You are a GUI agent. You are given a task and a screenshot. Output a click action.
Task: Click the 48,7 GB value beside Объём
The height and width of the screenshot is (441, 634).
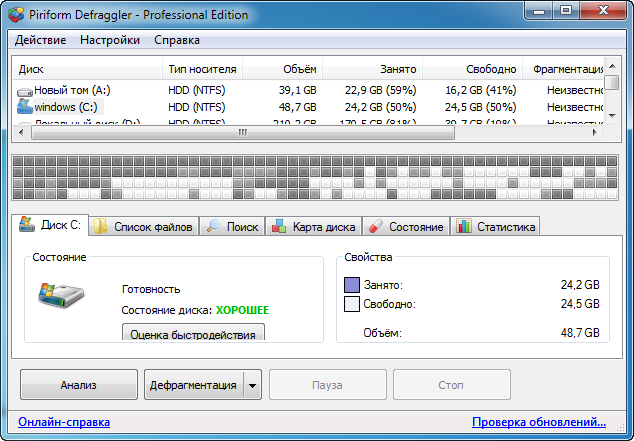coord(580,333)
